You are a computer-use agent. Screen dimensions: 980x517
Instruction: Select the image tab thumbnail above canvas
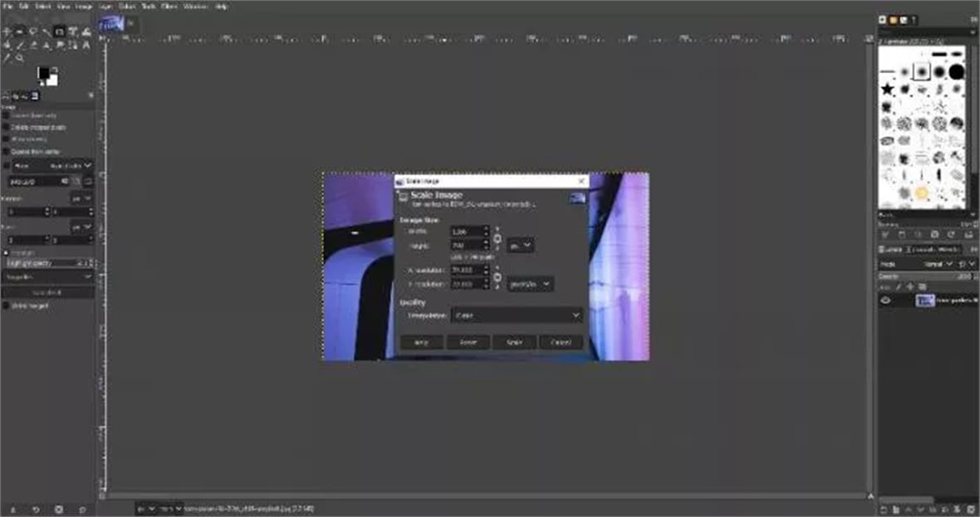click(x=110, y=24)
